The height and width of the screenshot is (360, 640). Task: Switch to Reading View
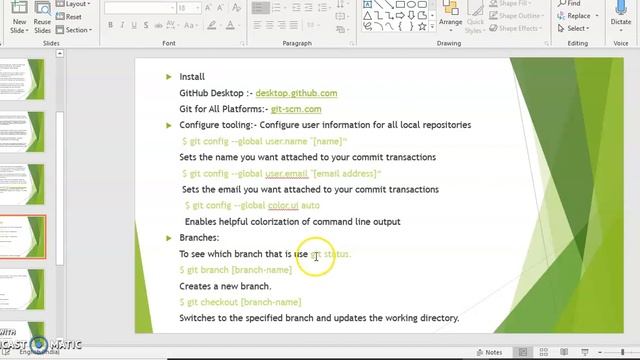[x=564, y=352]
